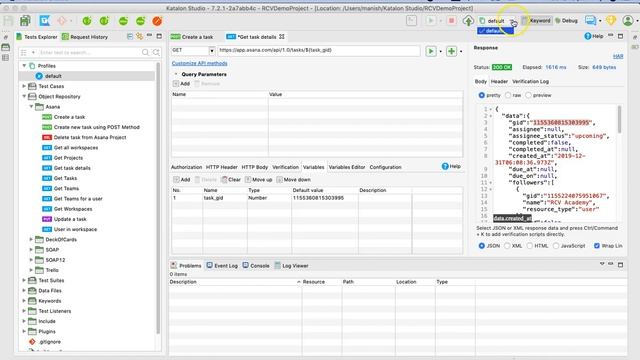
Task: Open the Variables Editor tab
Action: [347, 167]
